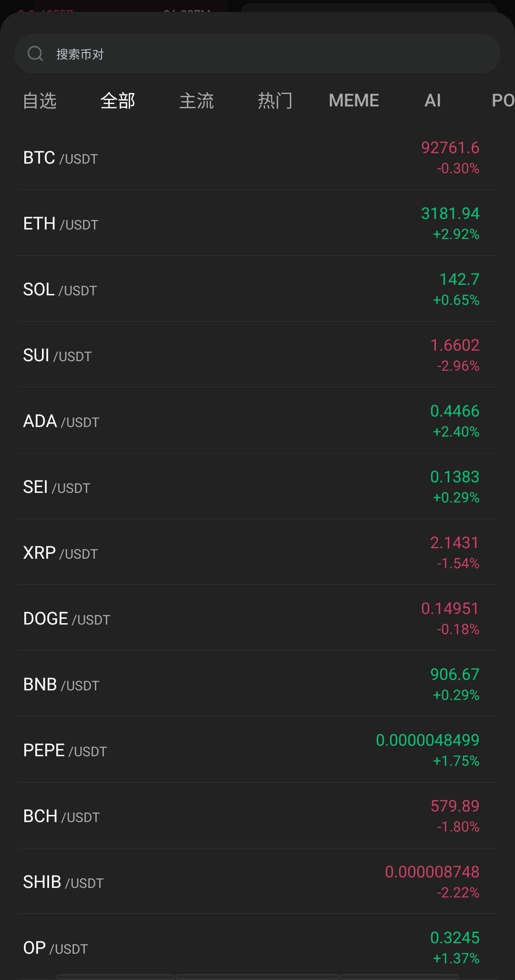Tap the SEI/USDT pair row
The width and height of the screenshot is (515, 980).
tap(257, 487)
